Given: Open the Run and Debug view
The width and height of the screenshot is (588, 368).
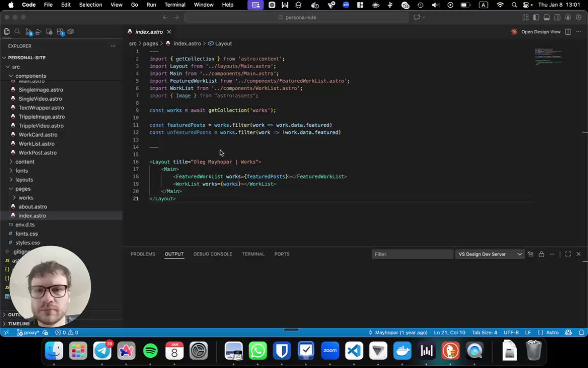Looking at the screenshot, I should click(x=39, y=32).
